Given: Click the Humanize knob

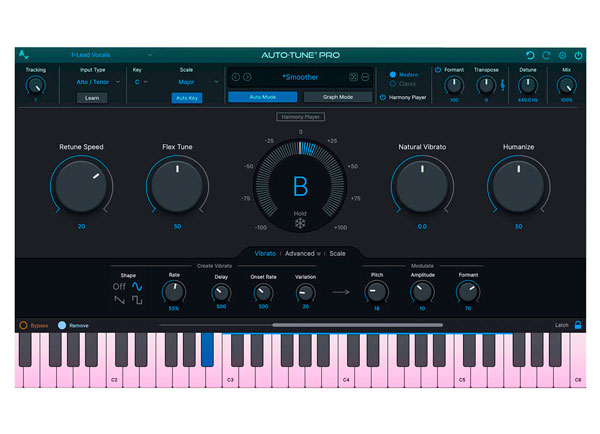Looking at the screenshot, I should 518,186.
